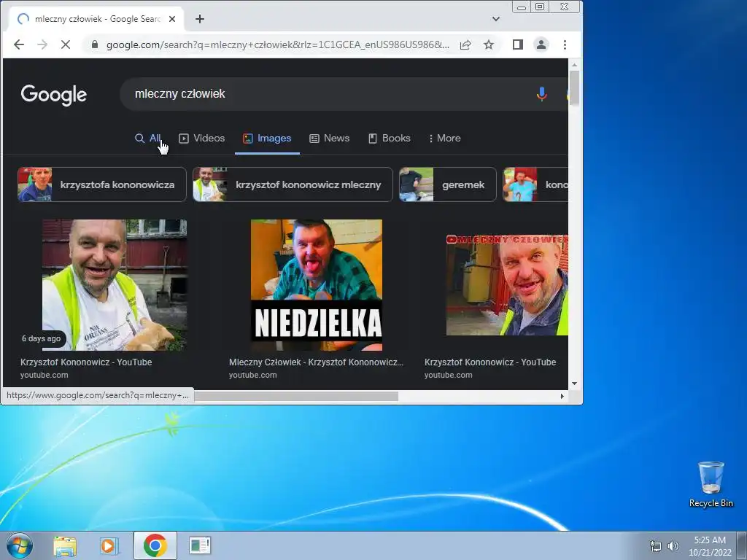Screen dimensions: 747x560
Task: Open the MLECZNY CZŁOWIEK banner image thumbnail
Action: click(x=507, y=285)
